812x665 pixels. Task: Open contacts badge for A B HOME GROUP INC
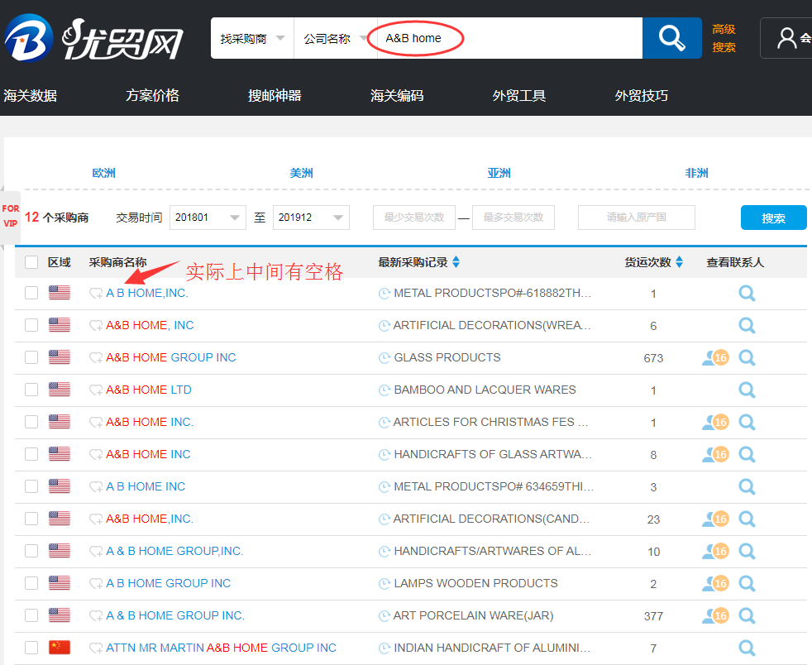(x=715, y=583)
